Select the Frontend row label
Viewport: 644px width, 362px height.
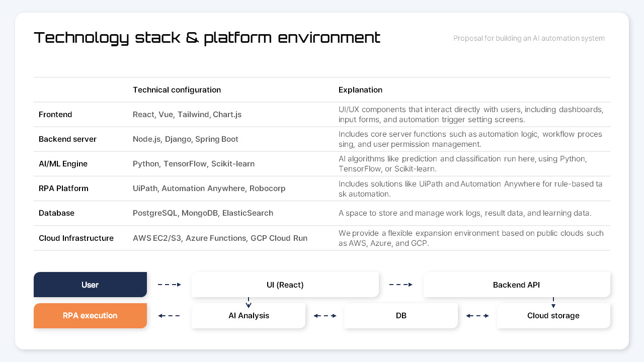55,115
